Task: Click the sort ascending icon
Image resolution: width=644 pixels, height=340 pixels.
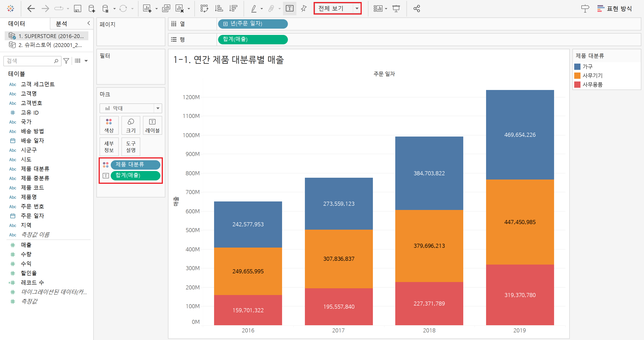Action: (219, 9)
